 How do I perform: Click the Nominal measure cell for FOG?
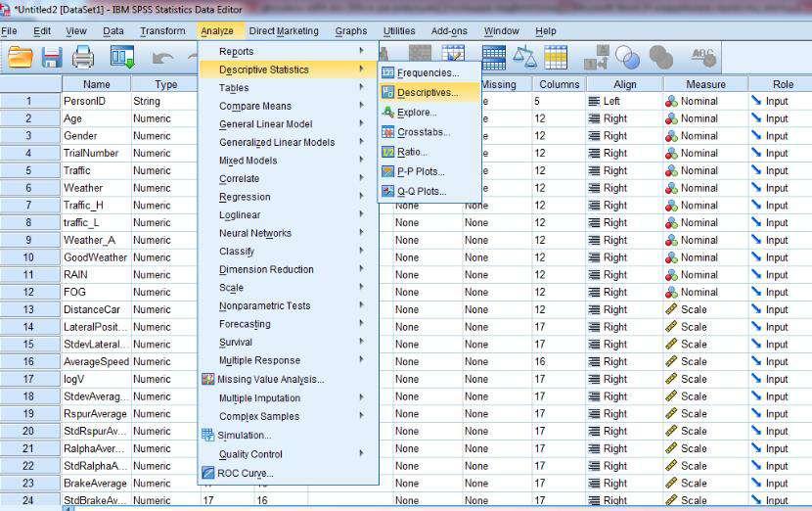705,293
